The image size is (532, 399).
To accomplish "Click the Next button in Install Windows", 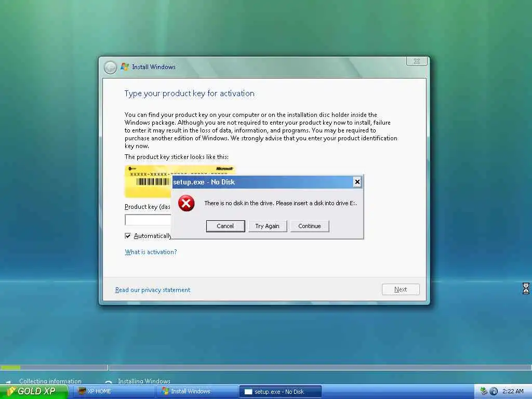I will [401, 289].
